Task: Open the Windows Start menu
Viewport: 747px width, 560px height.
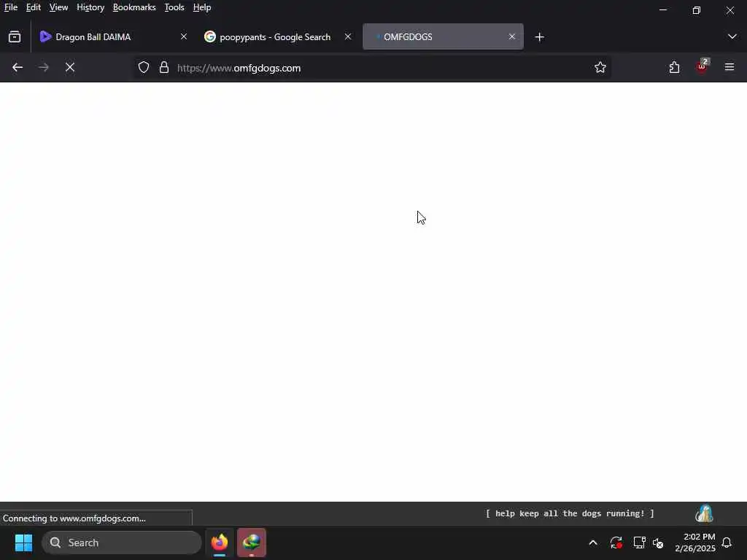Action: pyautogui.click(x=24, y=542)
